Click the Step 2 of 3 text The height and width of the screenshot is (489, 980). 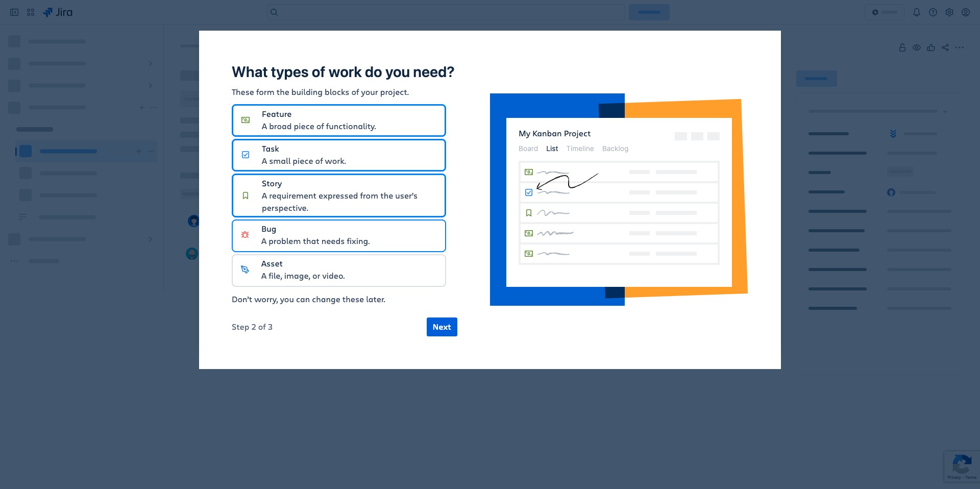[252, 327]
